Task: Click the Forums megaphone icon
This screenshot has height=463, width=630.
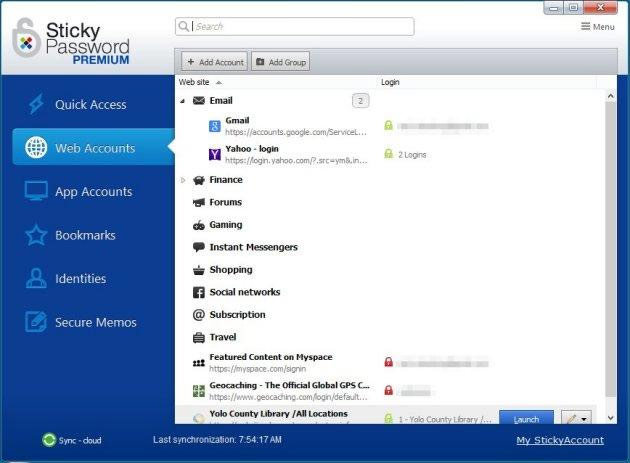Action: [199, 203]
